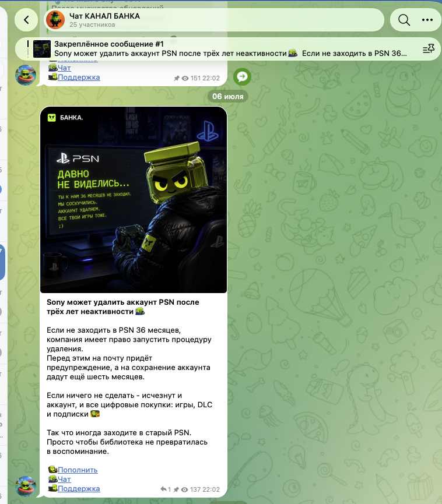Viewport: 442px width, 504px height.
Task: Click the paragraph Если ничего не сделать
Action: click(129, 405)
